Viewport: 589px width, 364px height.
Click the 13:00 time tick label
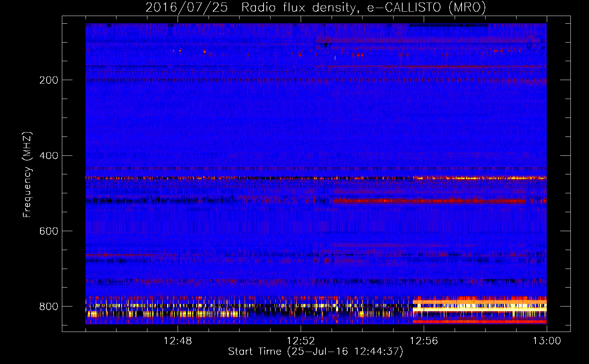(547, 341)
